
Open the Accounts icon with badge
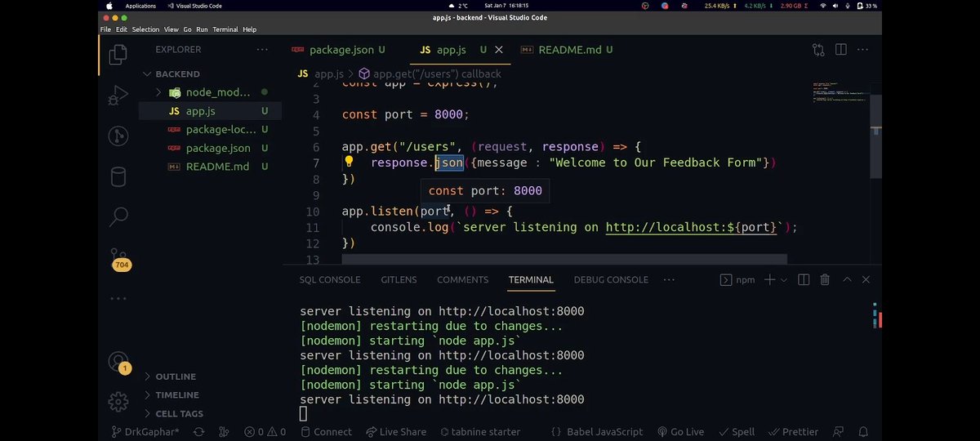pyautogui.click(x=119, y=362)
